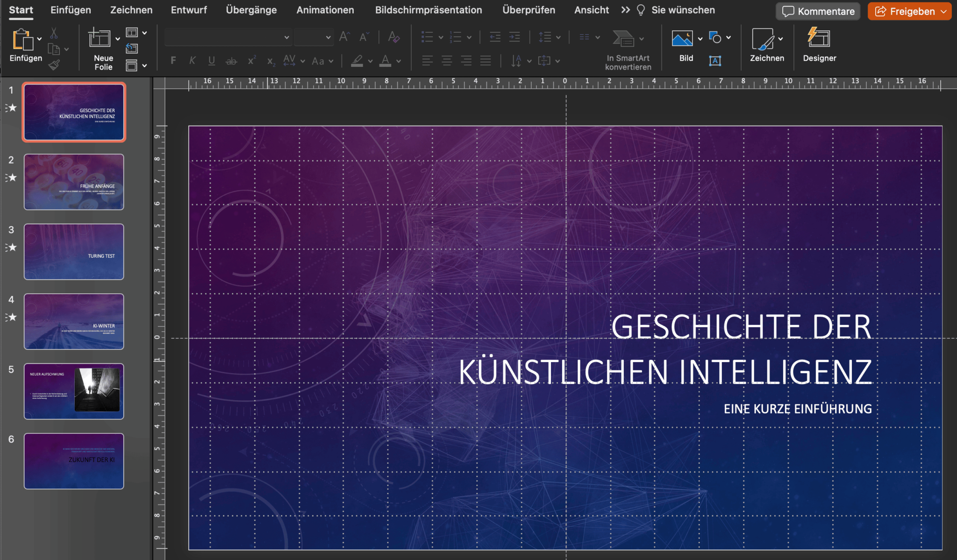
Task: Click the Copy icon
Action: [54, 49]
